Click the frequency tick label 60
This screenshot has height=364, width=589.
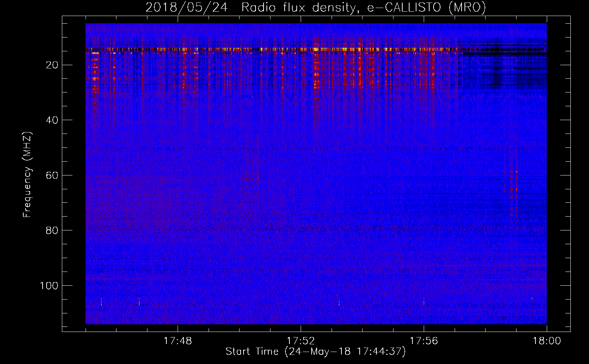pos(52,175)
